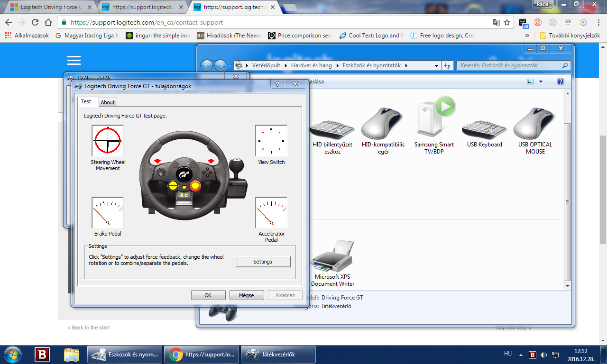Click the View Switch indicator
Screen dimensions: 607x364
(x=271, y=141)
